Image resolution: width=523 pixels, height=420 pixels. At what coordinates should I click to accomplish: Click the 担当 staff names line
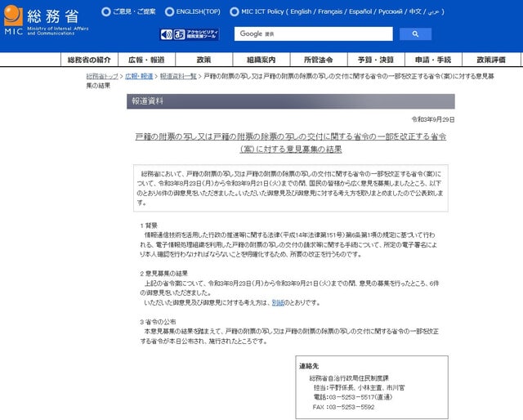pyautogui.click(x=360, y=388)
